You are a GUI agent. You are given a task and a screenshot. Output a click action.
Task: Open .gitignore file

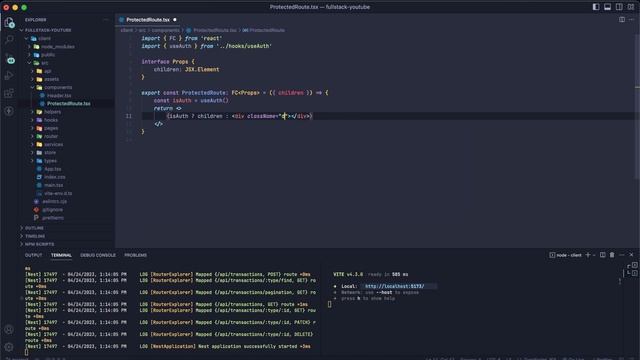tap(53, 210)
